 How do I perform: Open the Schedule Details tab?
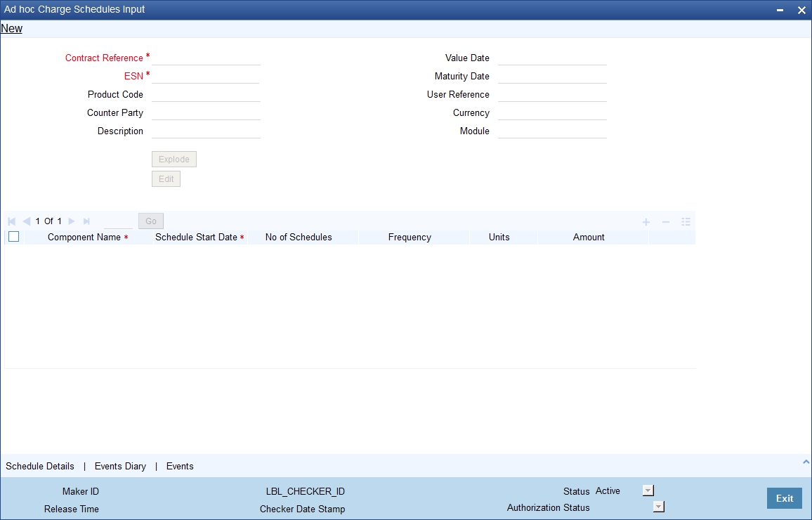pyautogui.click(x=40, y=466)
